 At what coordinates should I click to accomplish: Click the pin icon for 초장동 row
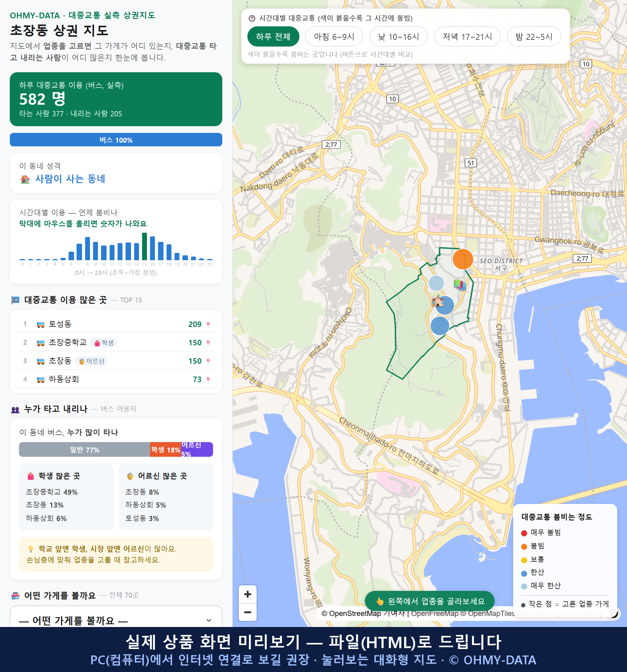208,361
